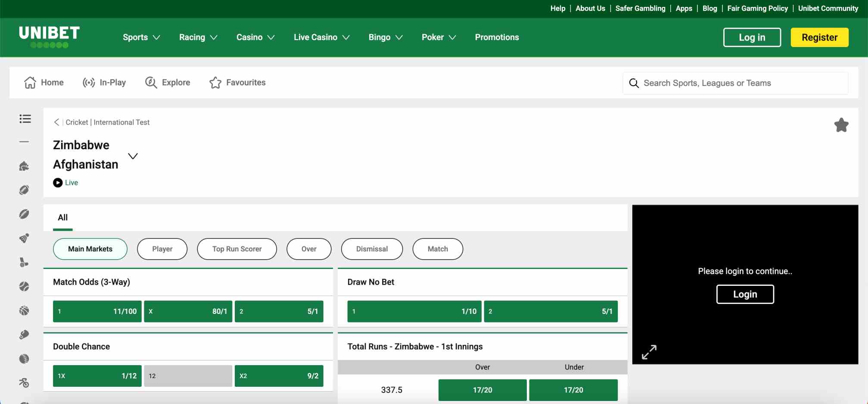Select the Main Markets filter pill
This screenshot has height=404, width=868.
(90, 249)
